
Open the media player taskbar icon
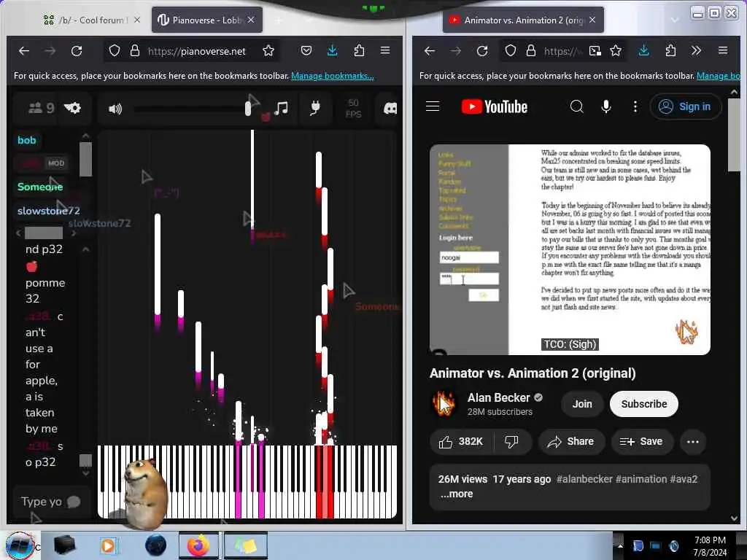click(109, 545)
